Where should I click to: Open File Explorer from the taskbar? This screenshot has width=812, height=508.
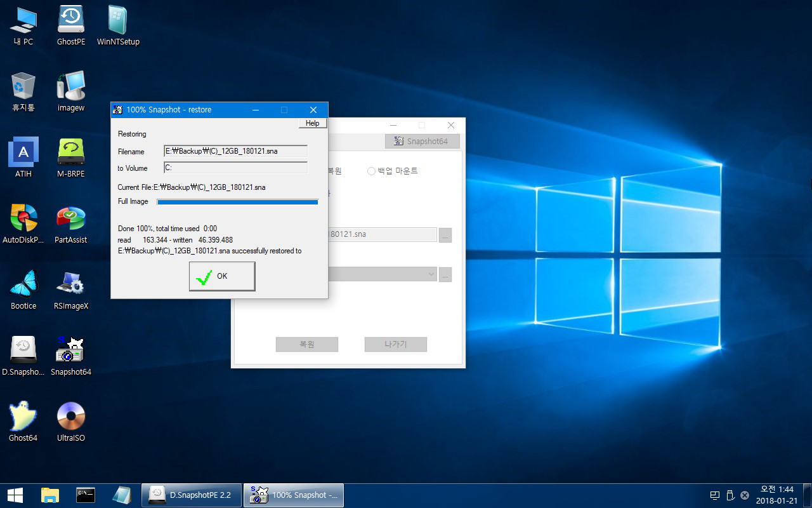(x=50, y=495)
